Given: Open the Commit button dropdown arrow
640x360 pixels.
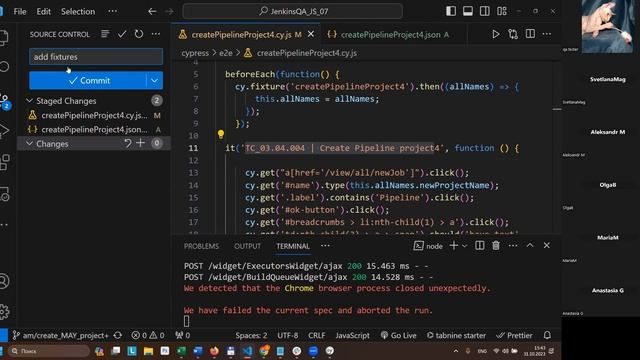Looking at the screenshot, I should (155, 80).
